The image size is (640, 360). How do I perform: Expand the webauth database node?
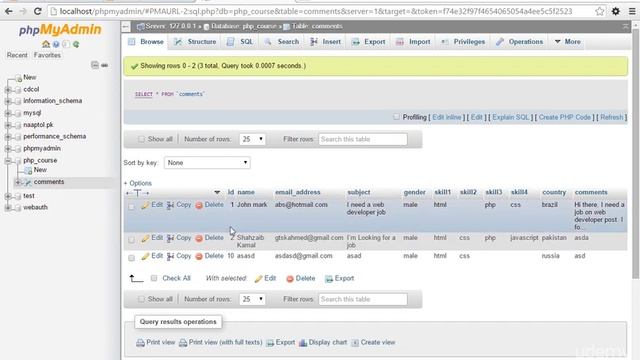point(8,208)
